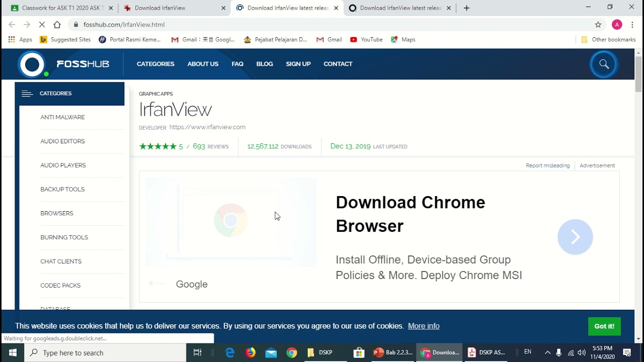Select the Audio Editors category
The height and width of the screenshot is (362, 644).
click(x=62, y=141)
